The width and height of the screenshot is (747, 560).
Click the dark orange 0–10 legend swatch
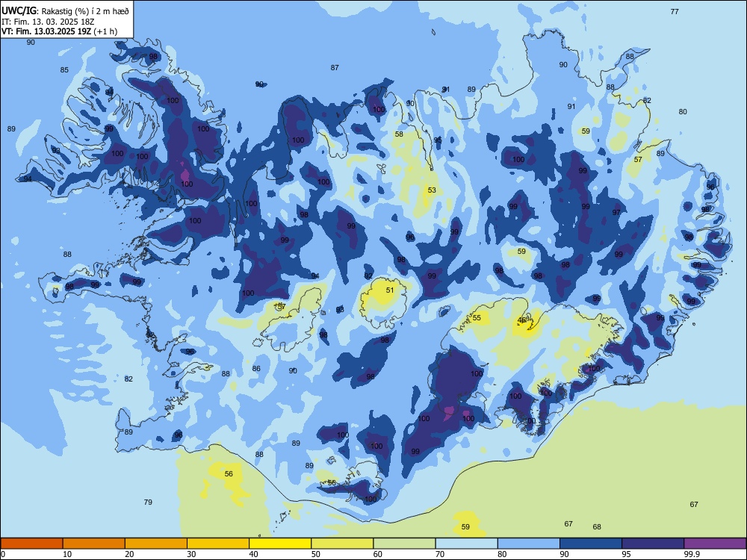(31, 544)
